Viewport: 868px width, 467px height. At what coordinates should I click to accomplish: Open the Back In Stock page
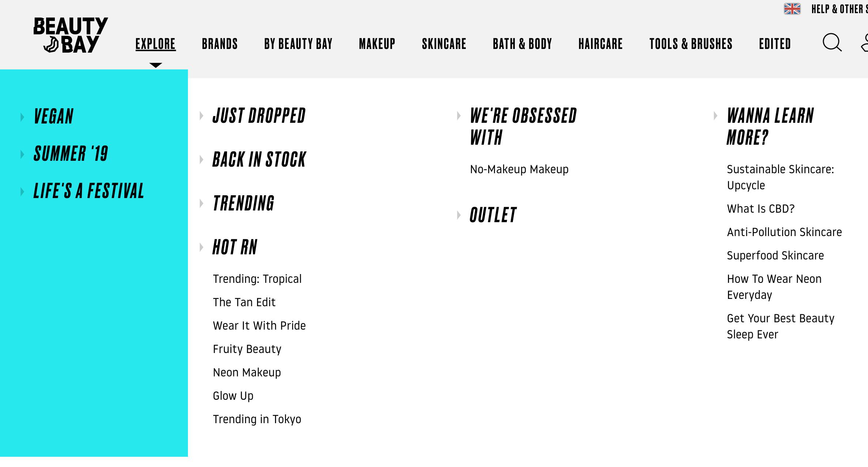click(259, 160)
